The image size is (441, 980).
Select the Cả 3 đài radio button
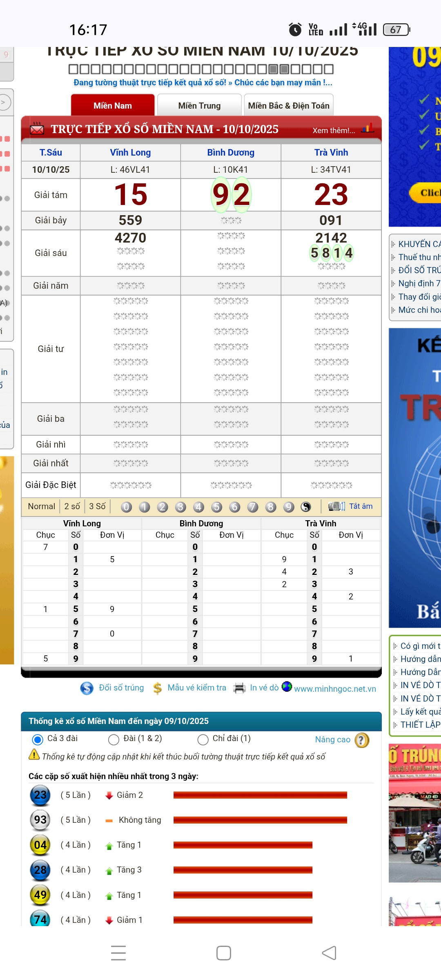[x=38, y=739]
